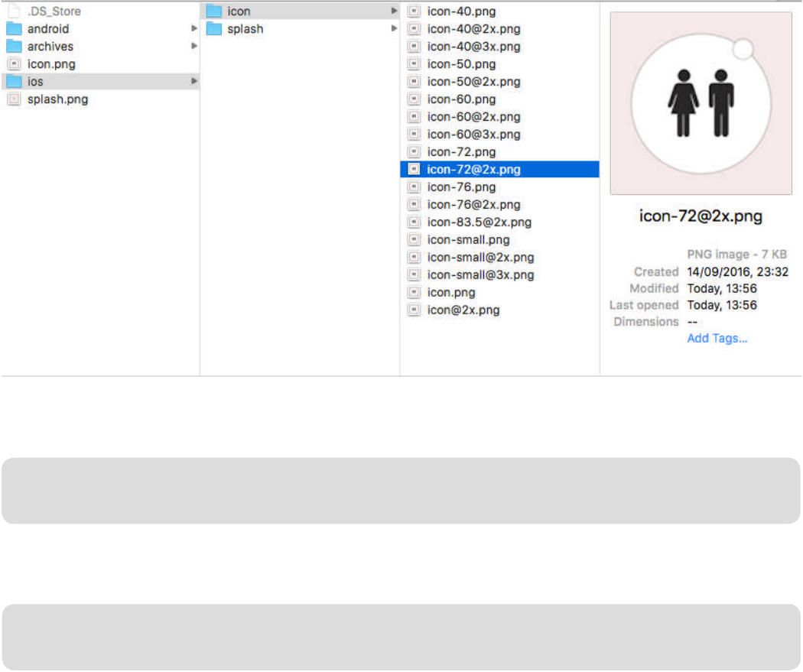Click file icon beside icon-small.png
Image resolution: width=803 pixels, height=672 pixels.
click(414, 239)
